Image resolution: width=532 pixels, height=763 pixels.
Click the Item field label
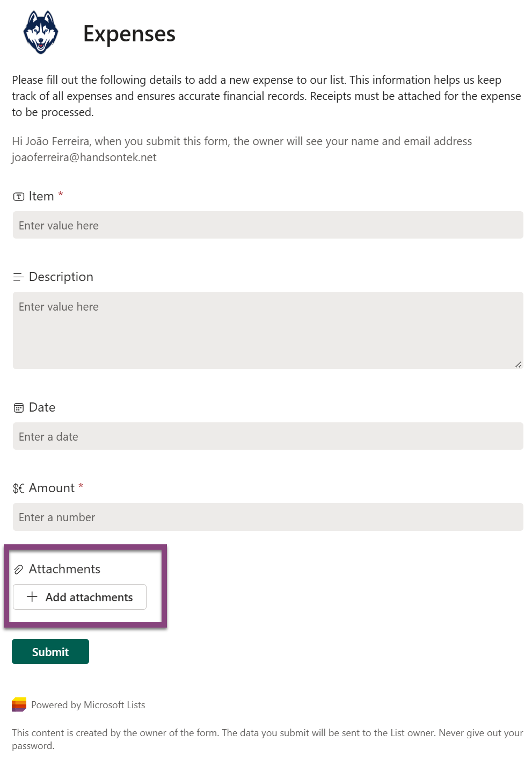[41, 196]
